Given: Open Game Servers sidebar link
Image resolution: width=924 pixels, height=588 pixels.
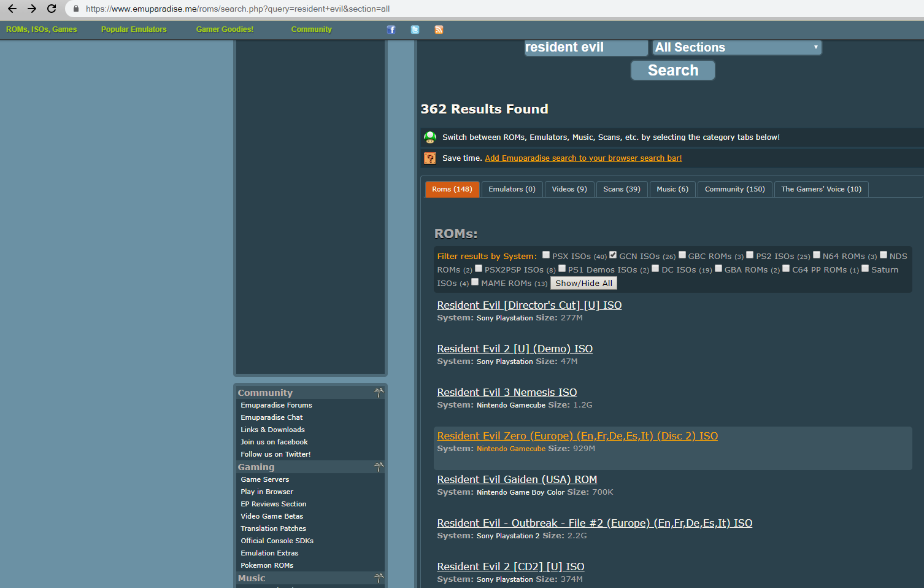Looking at the screenshot, I should pos(265,479).
